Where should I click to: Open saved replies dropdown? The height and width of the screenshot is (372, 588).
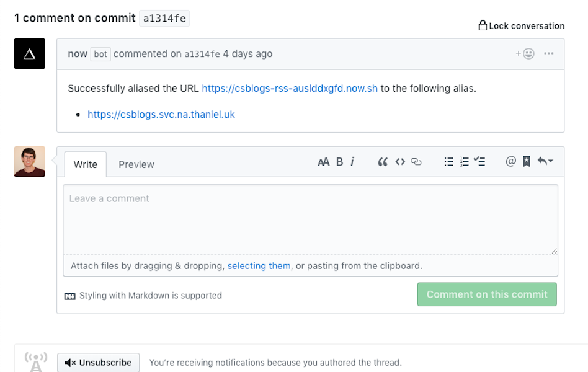(546, 162)
